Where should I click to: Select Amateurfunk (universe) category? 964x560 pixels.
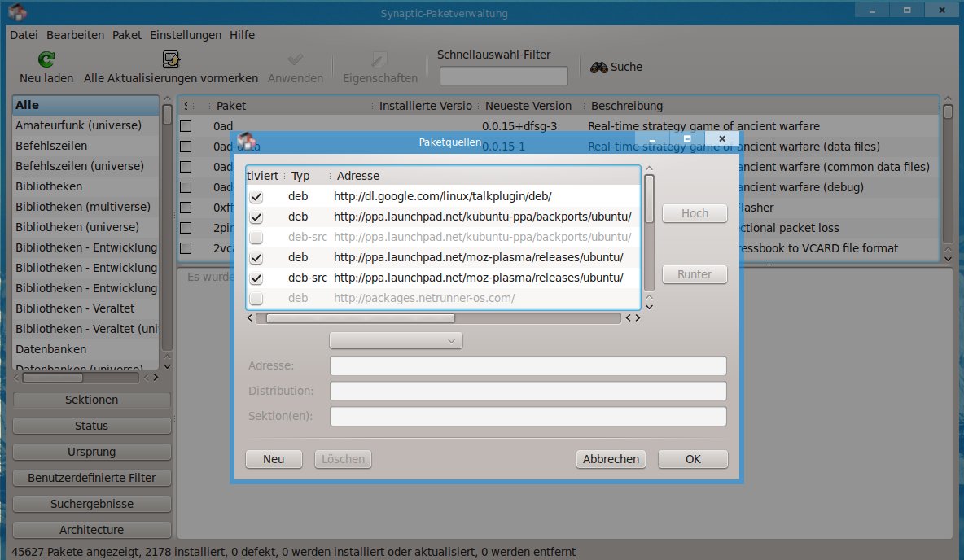pyautogui.click(x=85, y=125)
